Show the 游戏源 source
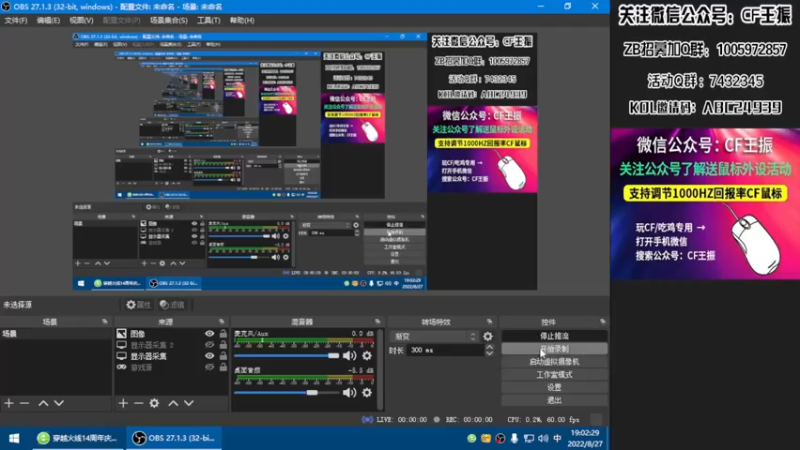The height and width of the screenshot is (450, 800). coord(209,367)
